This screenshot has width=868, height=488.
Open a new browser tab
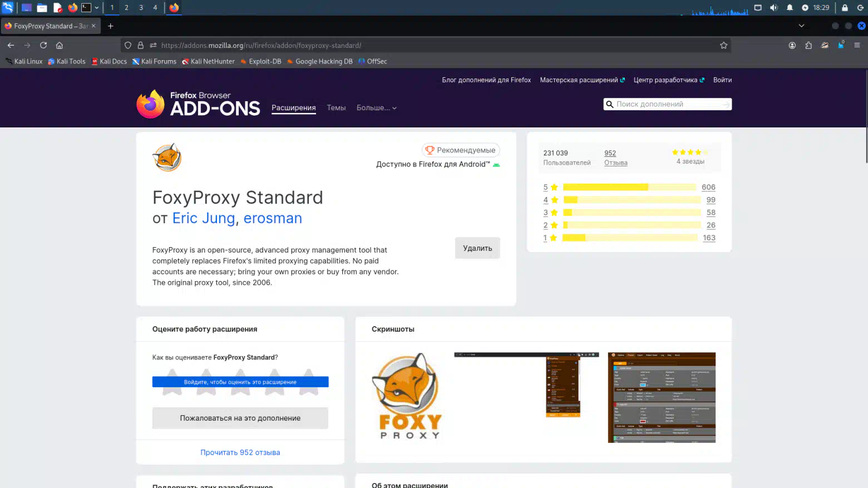[111, 26]
